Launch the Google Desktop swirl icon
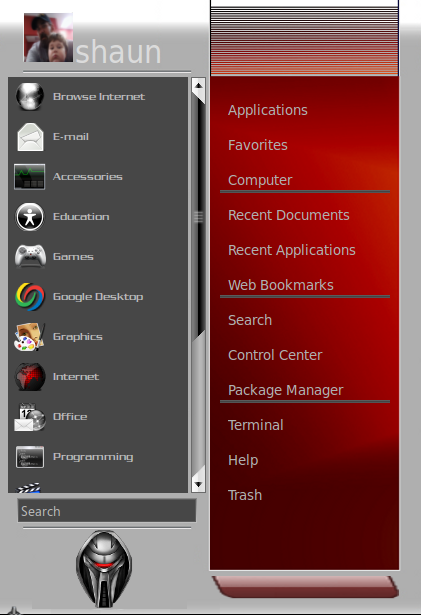 pyautogui.click(x=30, y=297)
